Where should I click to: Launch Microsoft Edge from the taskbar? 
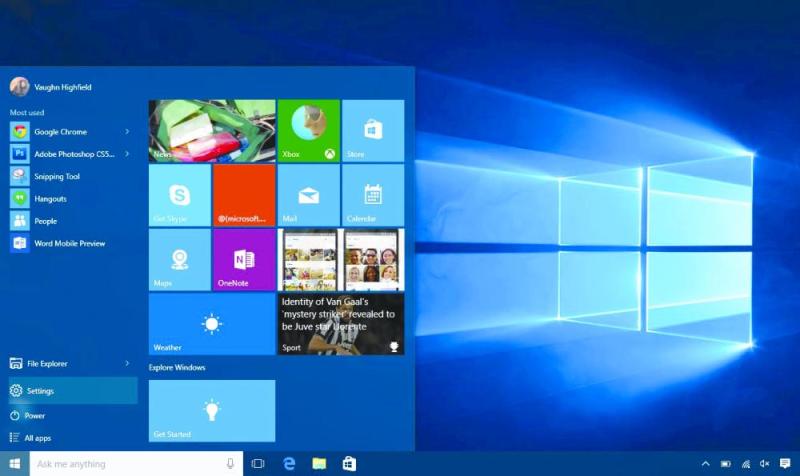click(x=289, y=463)
